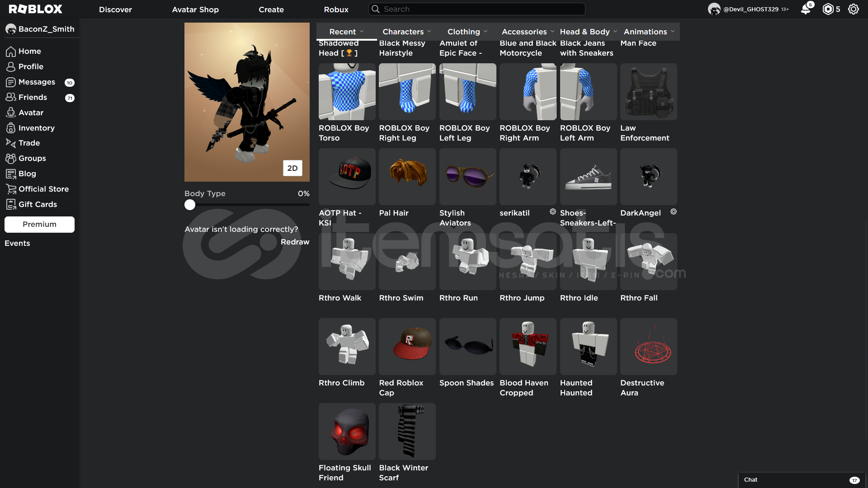Open Trade in the sidebar
The height and width of the screenshot is (488, 868).
coord(29,143)
